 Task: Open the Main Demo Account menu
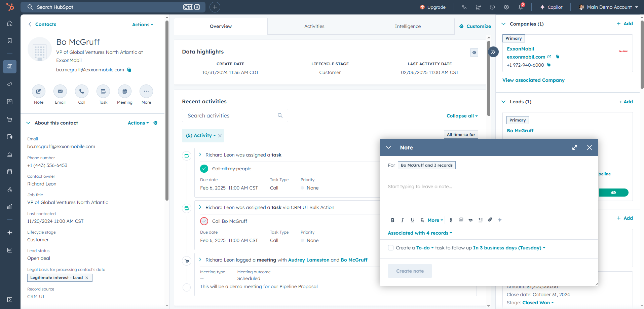coord(609,7)
